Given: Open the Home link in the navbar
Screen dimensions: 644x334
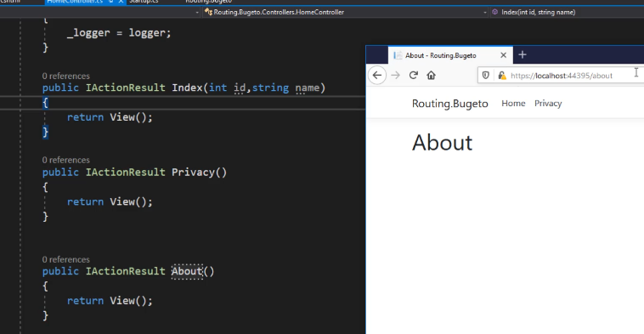Looking at the screenshot, I should coord(513,104).
